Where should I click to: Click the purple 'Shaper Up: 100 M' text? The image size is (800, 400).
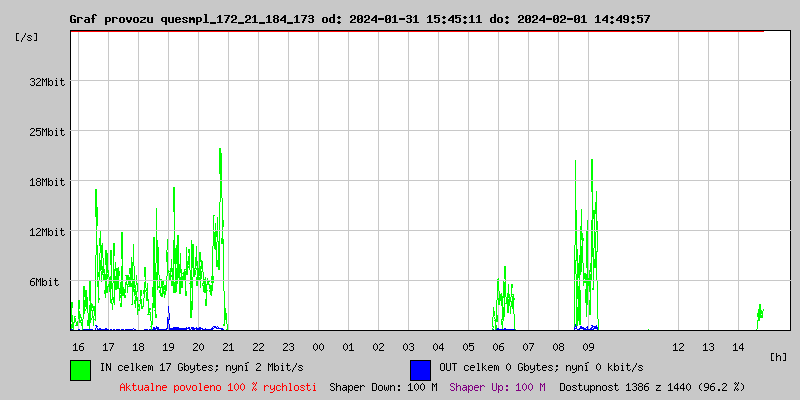[497, 386]
